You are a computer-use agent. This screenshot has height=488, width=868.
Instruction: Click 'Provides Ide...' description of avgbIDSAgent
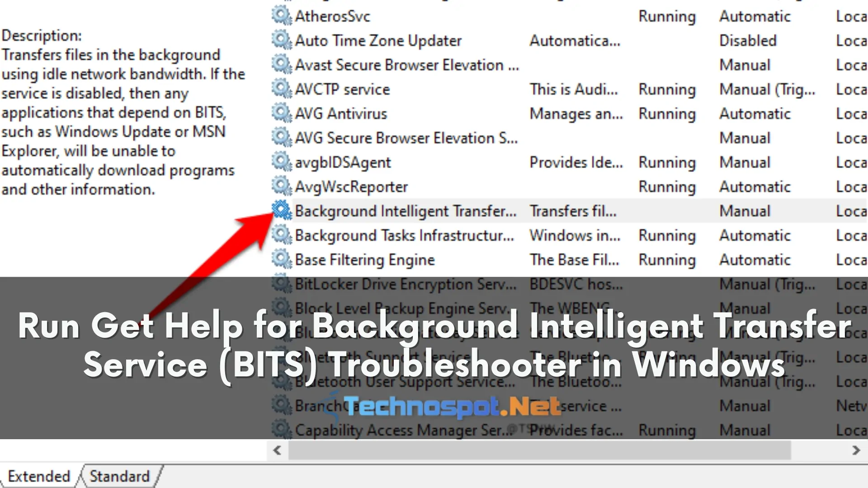pyautogui.click(x=576, y=163)
